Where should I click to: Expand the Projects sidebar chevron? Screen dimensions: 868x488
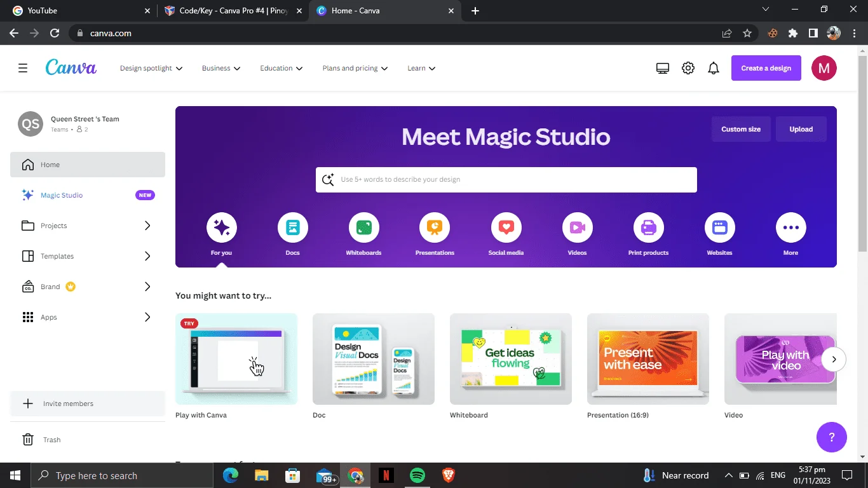tap(147, 226)
